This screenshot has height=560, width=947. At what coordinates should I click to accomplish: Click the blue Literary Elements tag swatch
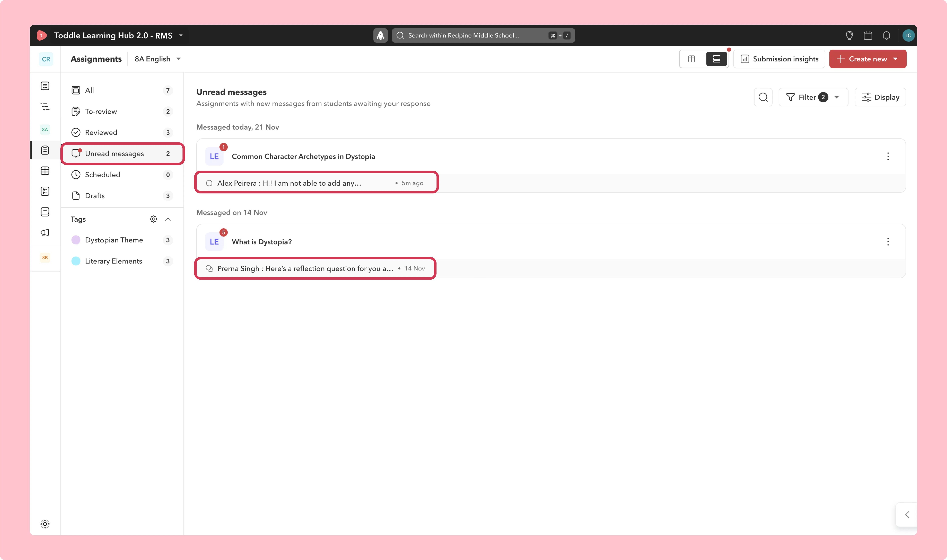pos(76,261)
